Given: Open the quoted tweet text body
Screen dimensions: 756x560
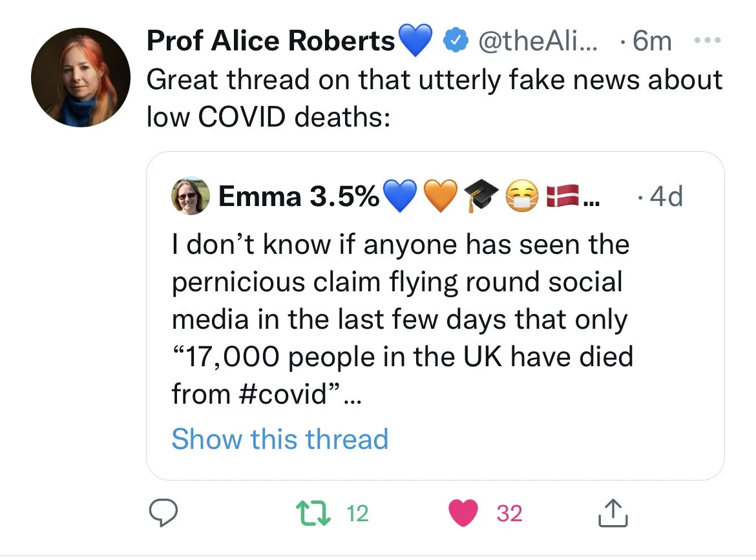Looking at the screenshot, I should (x=403, y=319).
